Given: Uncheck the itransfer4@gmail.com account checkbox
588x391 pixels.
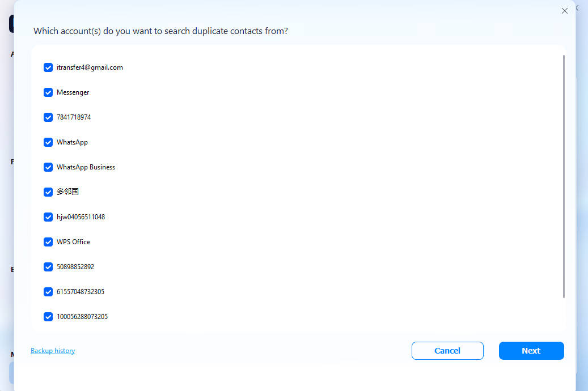Looking at the screenshot, I should pyautogui.click(x=48, y=67).
